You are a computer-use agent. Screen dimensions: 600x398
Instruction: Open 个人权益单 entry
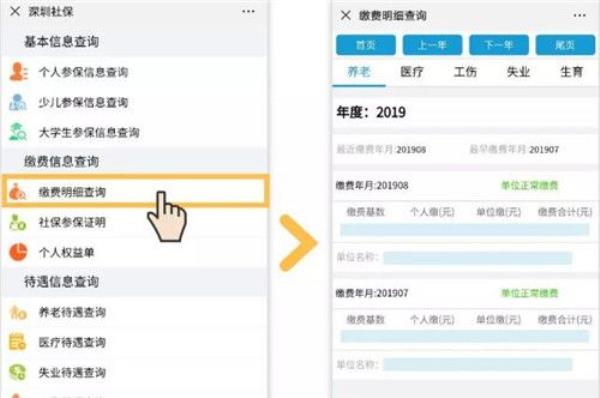click(x=134, y=252)
